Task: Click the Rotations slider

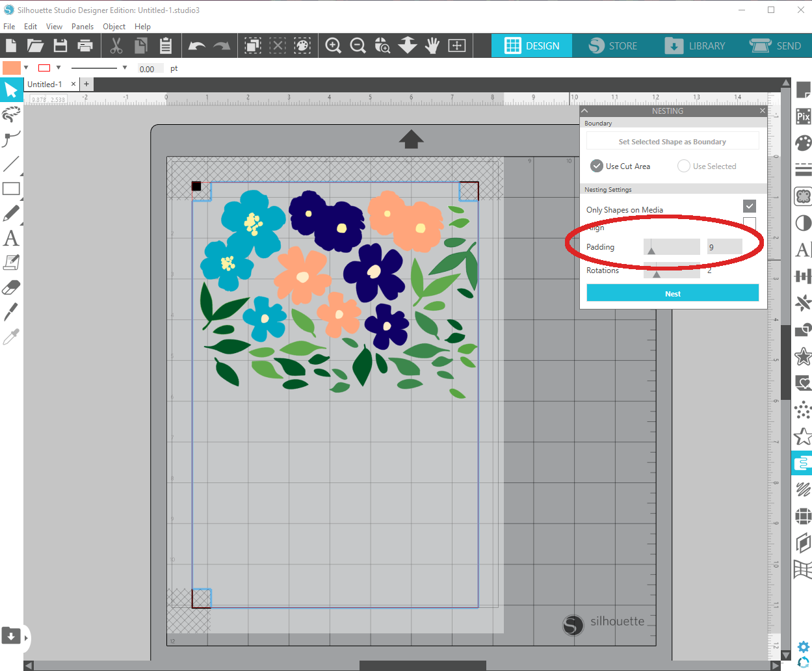Action: tap(672, 270)
